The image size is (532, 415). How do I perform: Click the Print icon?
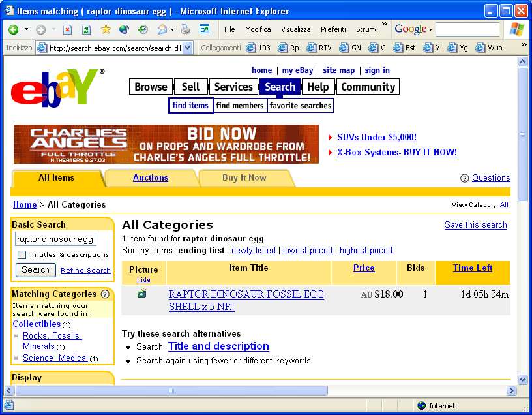(186, 29)
